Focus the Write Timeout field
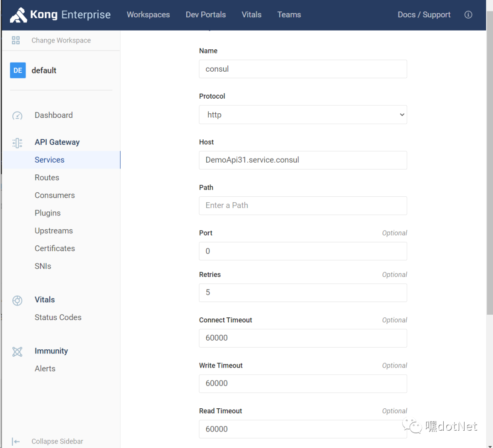 coord(303,384)
